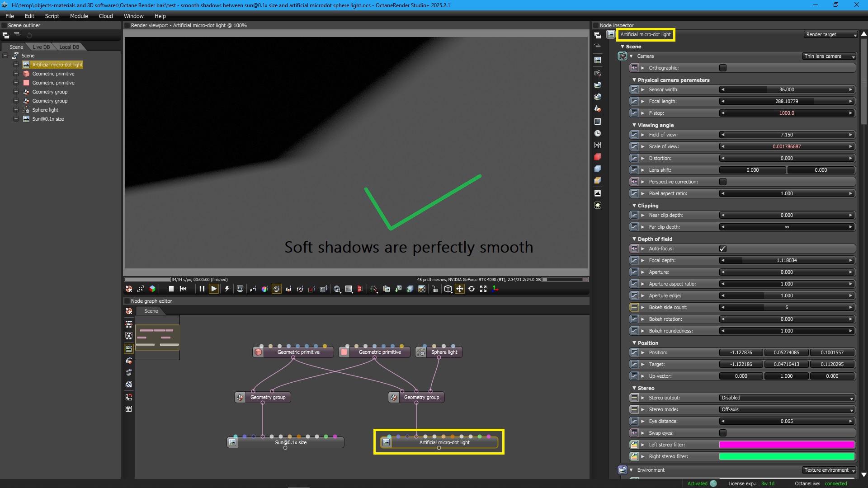Open the Stereo output Disabled dropdown
This screenshot has width=868, height=488.
(x=787, y=398)
